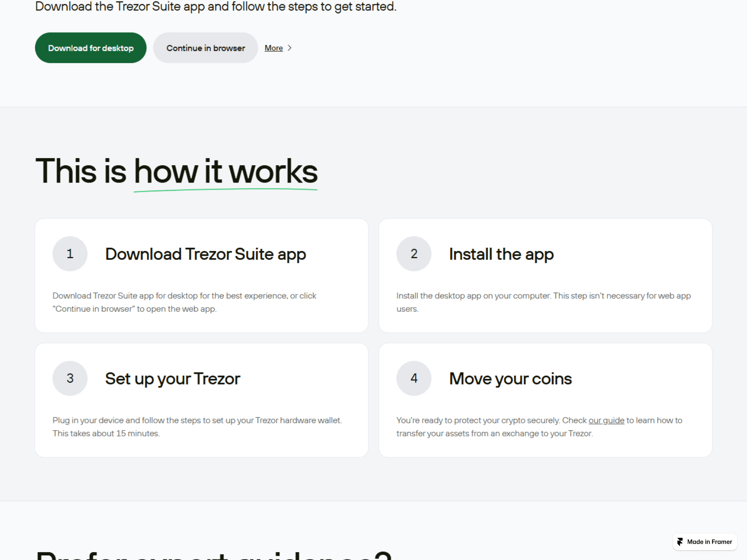The width and height of the screenshot is (747, 560).
Task: Select the 'Set up your Trezor' heading
Action: (172, 379)
